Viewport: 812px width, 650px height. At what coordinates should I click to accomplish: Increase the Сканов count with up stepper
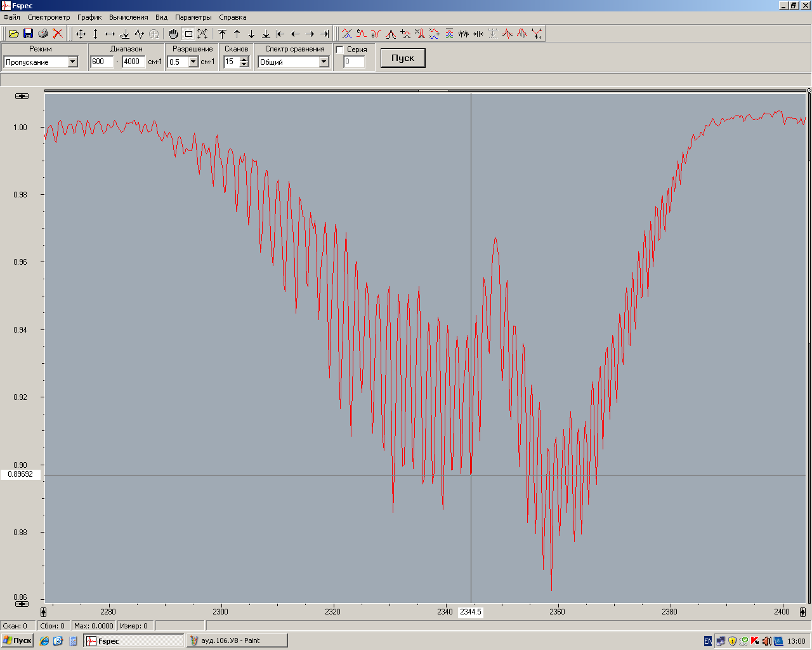point(244,59)
